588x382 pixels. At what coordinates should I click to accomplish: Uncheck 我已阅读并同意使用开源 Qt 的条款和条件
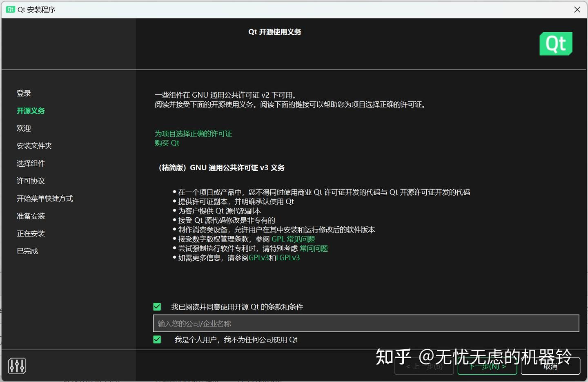[x=157, y=306]
